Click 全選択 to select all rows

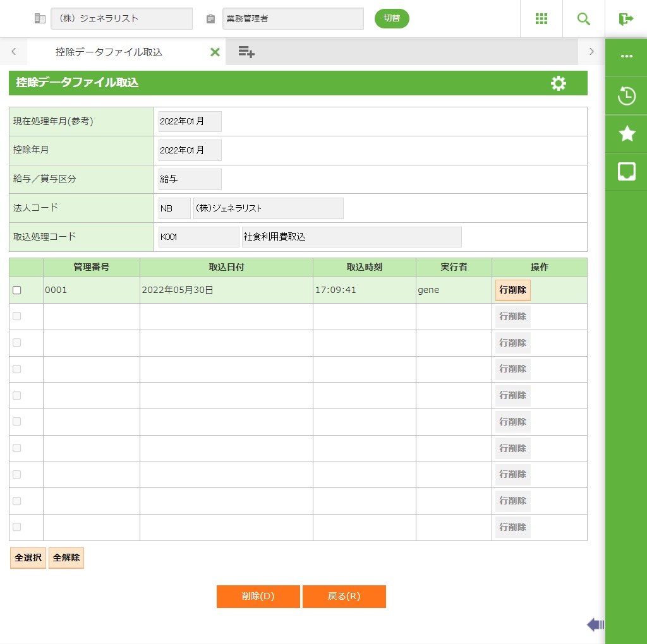pyautogui.click(x=28, y=558)
